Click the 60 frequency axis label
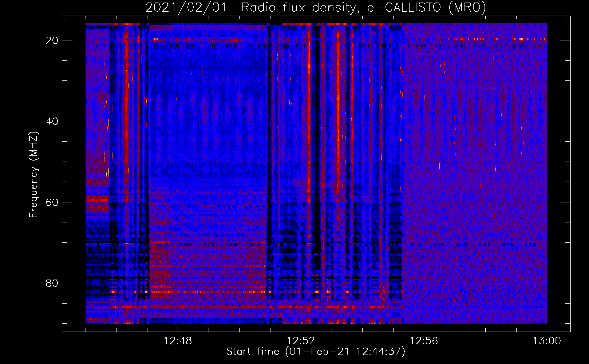Image resolution: width=589 pixels, height=364 pixels. click(x=52, y=202)
